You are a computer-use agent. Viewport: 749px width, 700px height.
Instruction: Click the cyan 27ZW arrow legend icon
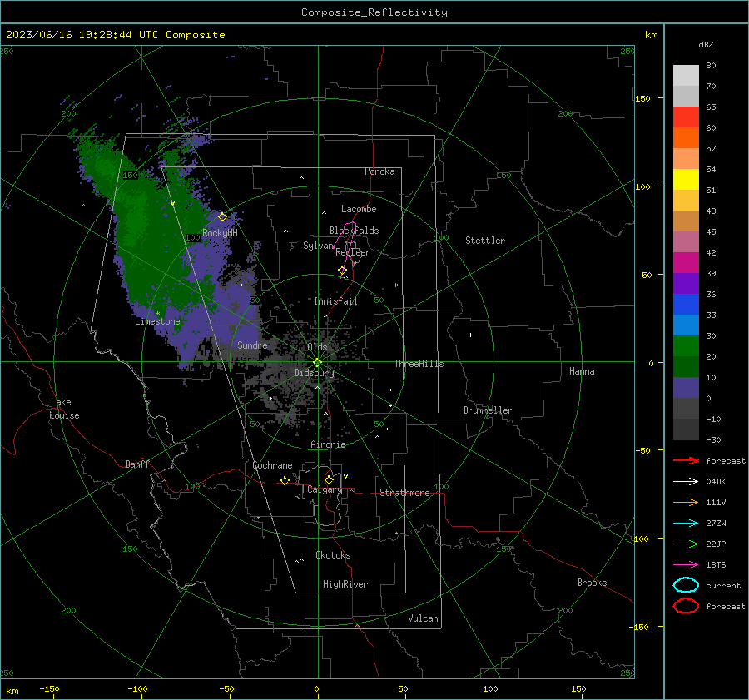click(x=686, y=524)
